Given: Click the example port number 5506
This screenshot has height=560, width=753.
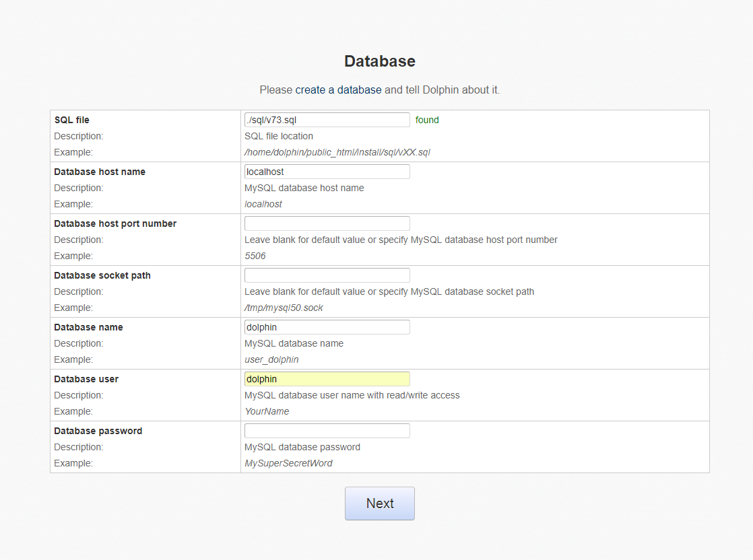Looking at the screenshot, I should (255, 256).
